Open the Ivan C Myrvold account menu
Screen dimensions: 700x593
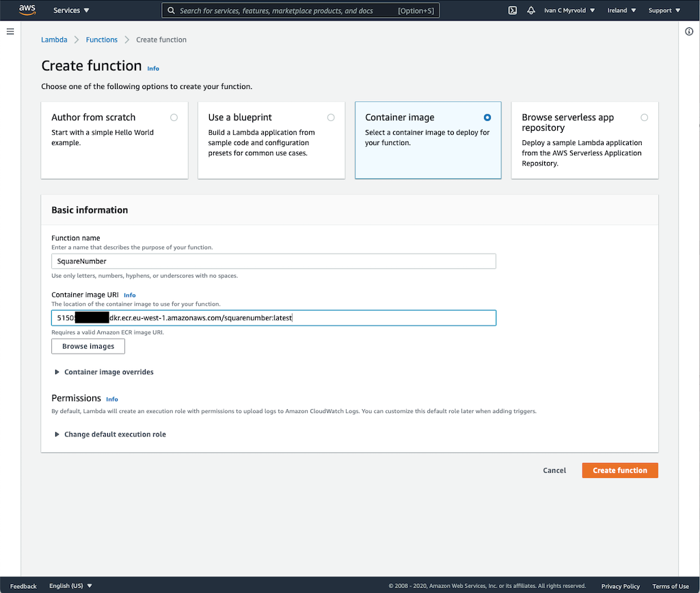click(x=569, y=10)
